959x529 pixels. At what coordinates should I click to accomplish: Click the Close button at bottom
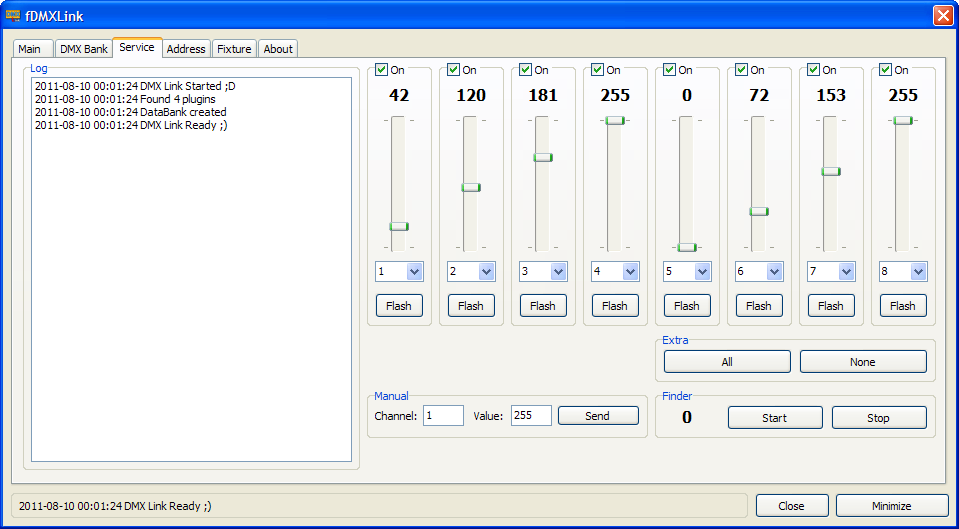[792, 506]
